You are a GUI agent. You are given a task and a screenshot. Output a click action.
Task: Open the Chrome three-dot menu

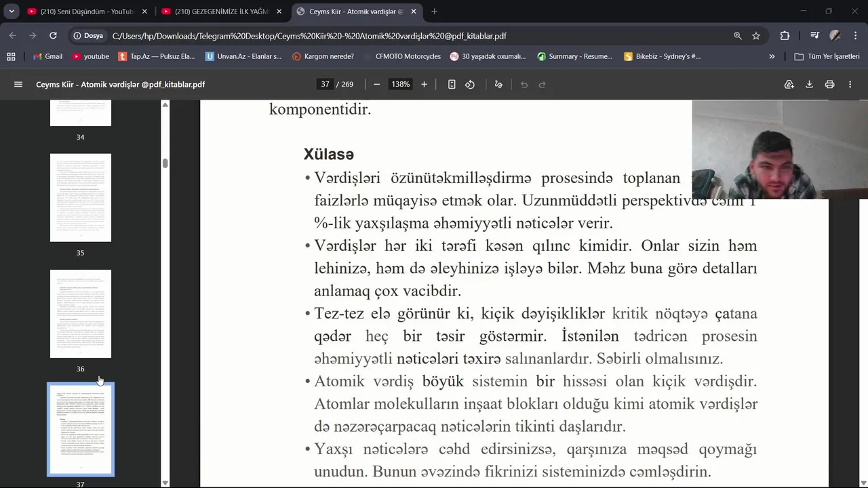854,36
